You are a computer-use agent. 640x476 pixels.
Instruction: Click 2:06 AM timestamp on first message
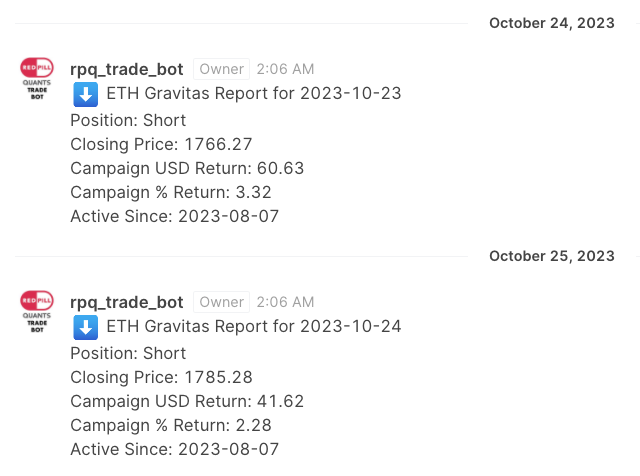tap(285, 69)
